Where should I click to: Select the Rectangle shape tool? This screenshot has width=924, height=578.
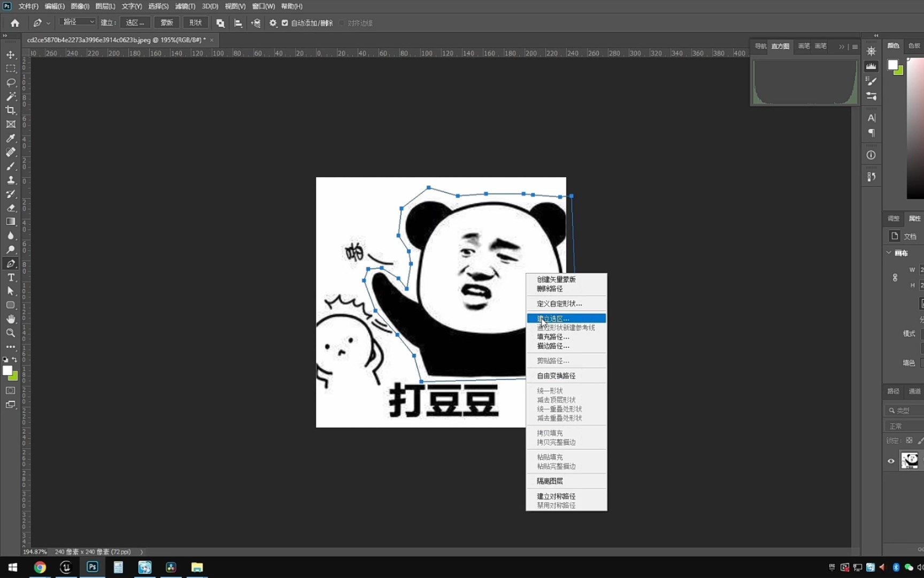tap(11, 305)
